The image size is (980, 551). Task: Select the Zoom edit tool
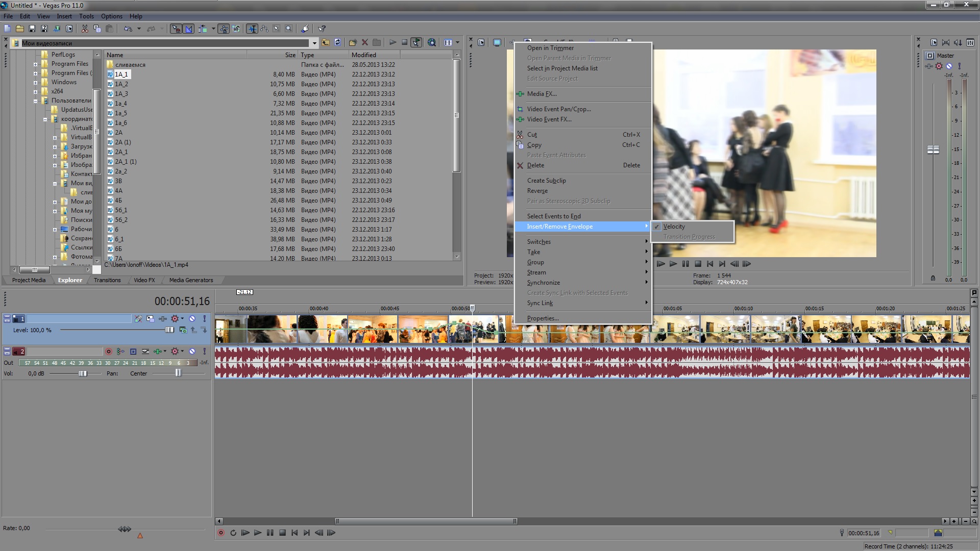coord(288,29)
